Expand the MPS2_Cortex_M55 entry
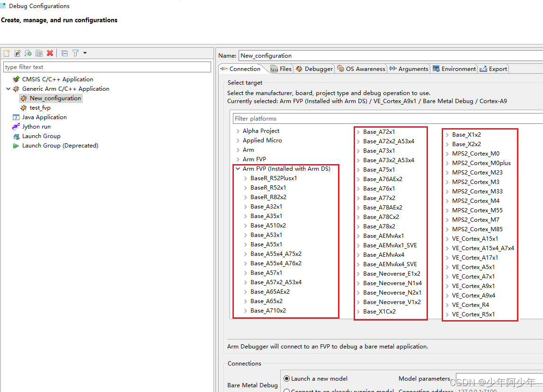 tap(448, 210)
